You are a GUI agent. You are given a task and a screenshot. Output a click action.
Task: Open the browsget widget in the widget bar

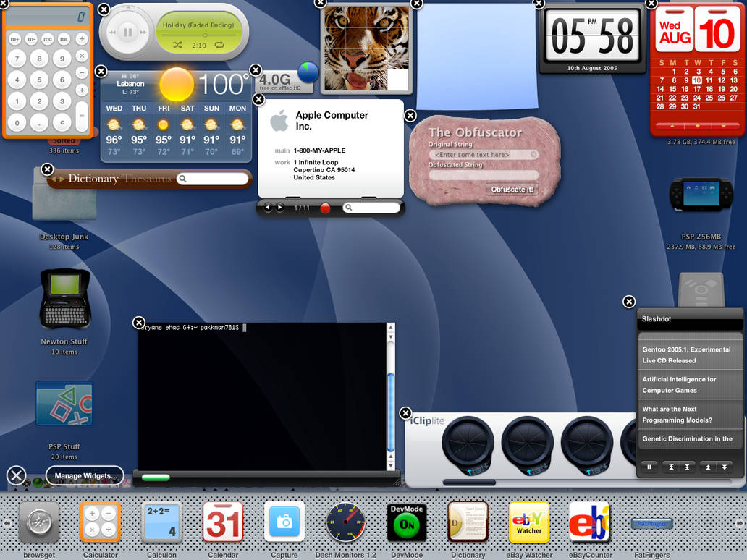tap(39, 523)
